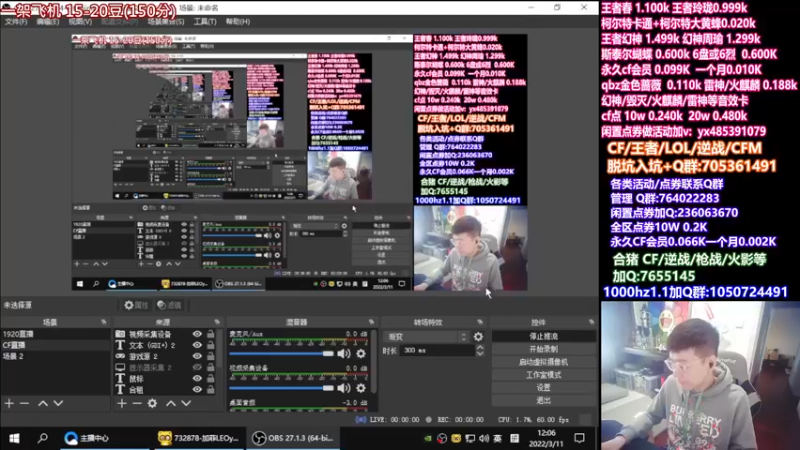The height and width of the screenshot is (450, 800).
Task: Pop out the 转场特效 dock panel
Action: click(480, 322)
